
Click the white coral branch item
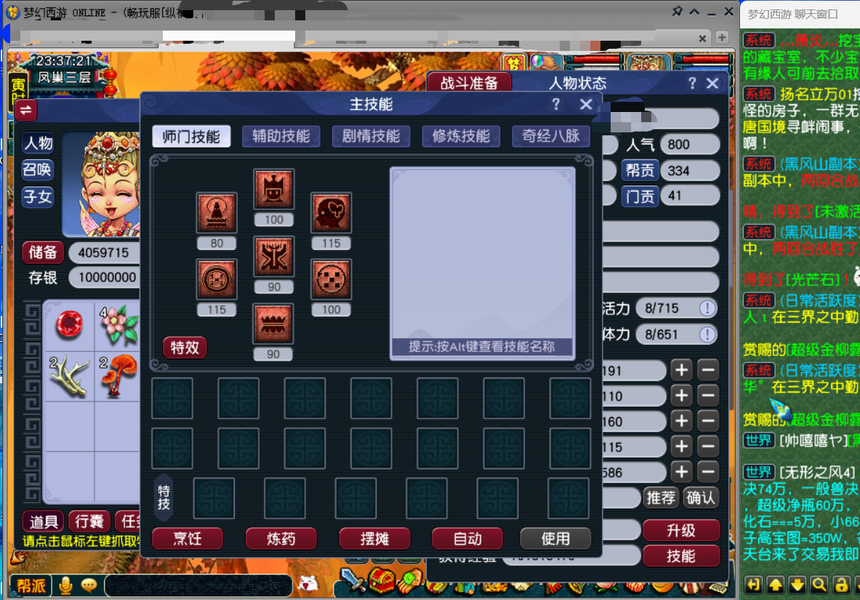click(70, 376)
